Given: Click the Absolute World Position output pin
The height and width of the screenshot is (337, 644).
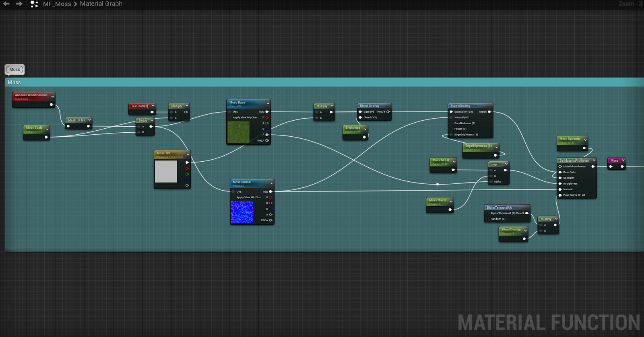Looking at the screenshot, I should tap(51, 105).
